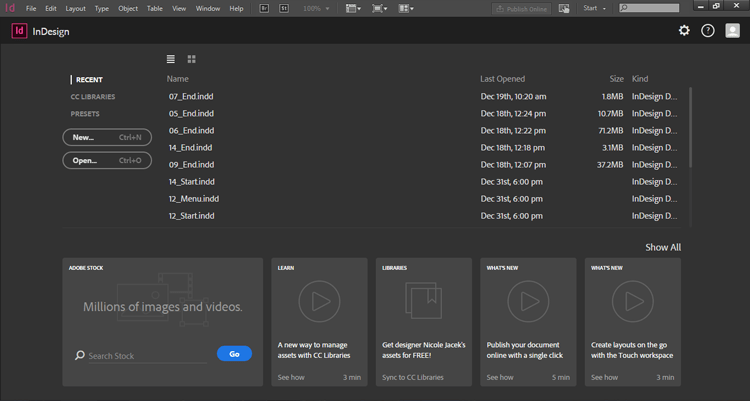Select the PRESETS tab
Viewport: 750px width, 401px height.
85,114
